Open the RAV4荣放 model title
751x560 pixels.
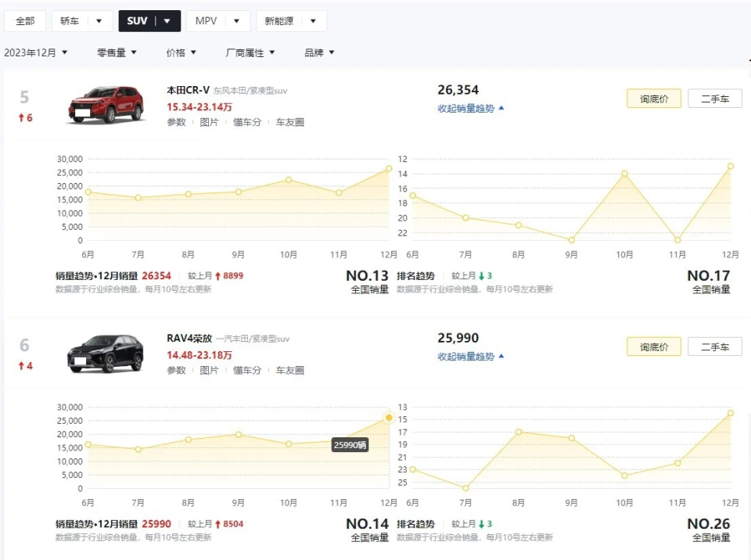click(189, 338)
